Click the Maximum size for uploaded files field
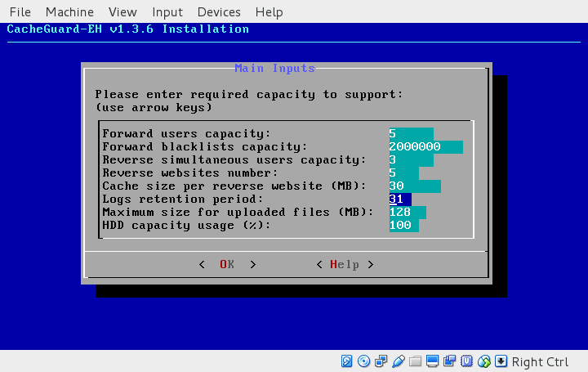This screenshot has width=588, height=372. 407,213
